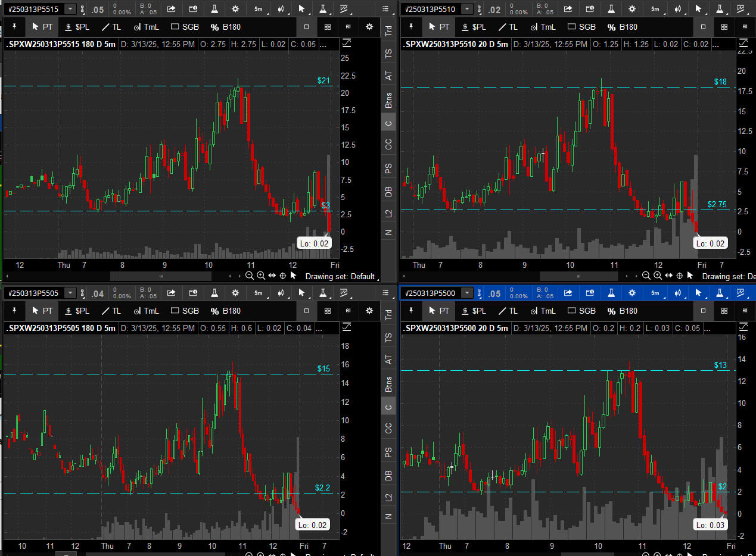Image resolution: width=756 pixels, height=556 pixels.
Task: Click the horizontal scrollbar thumb under the P5515 chart
Action: (x=161, y=276)
